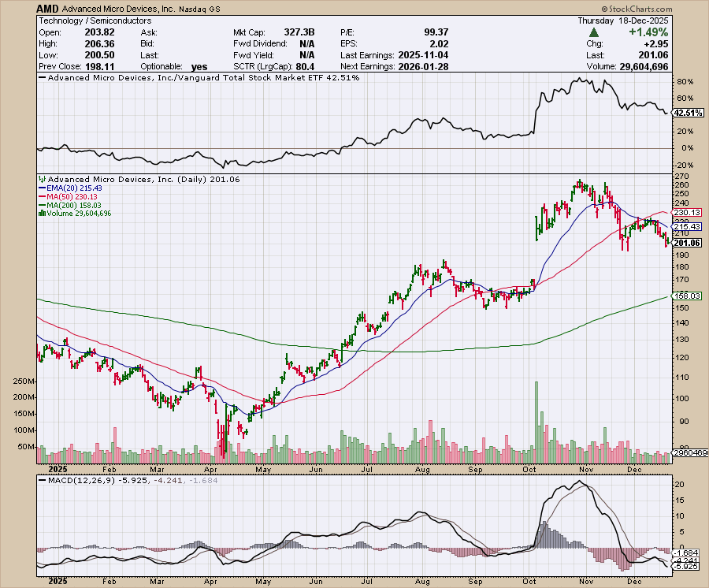Click the tallest October volume spike bar
Screen dimensions: 709x588
[x=536, y=422]
